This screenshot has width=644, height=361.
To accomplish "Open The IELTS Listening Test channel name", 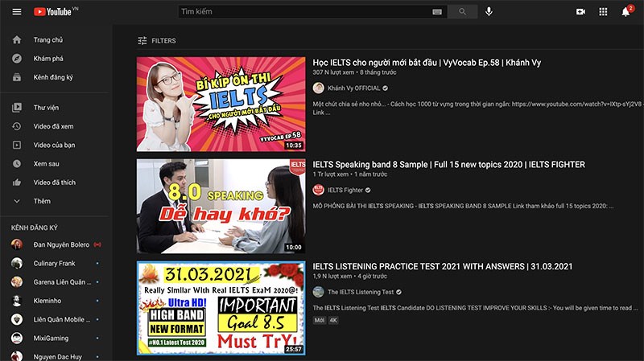I will coord(361,292).
